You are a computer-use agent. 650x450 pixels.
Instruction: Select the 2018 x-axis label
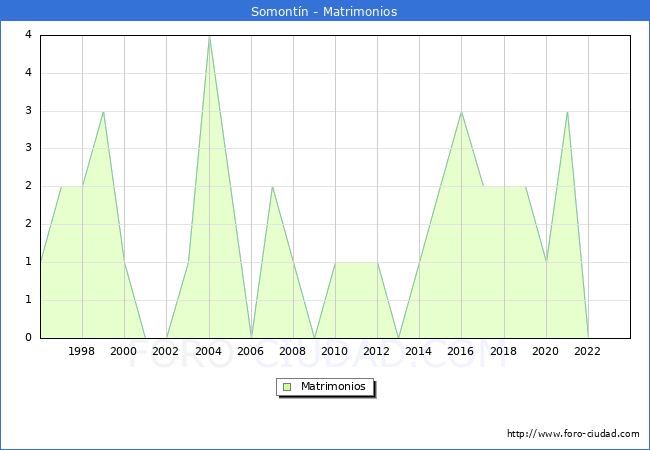[x=503, y=351]
